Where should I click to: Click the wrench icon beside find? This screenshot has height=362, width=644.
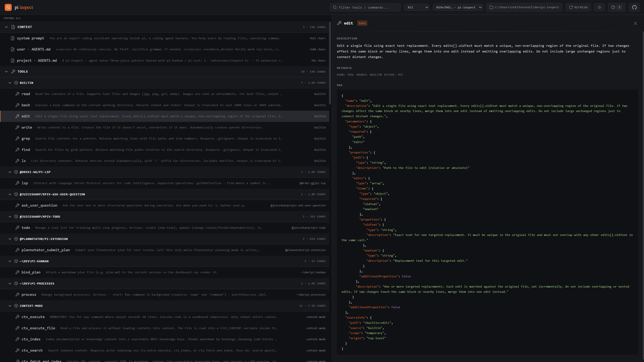click(17, 150)
